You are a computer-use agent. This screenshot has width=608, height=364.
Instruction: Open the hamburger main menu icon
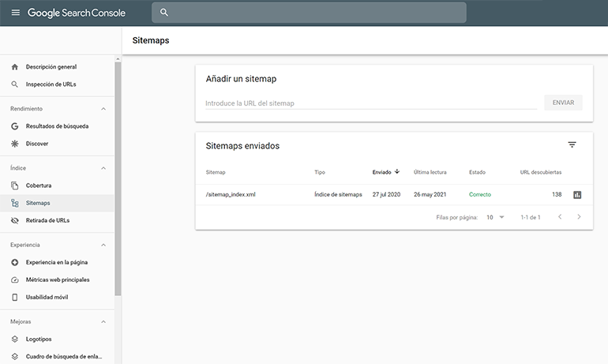click(x=15, y=13)
